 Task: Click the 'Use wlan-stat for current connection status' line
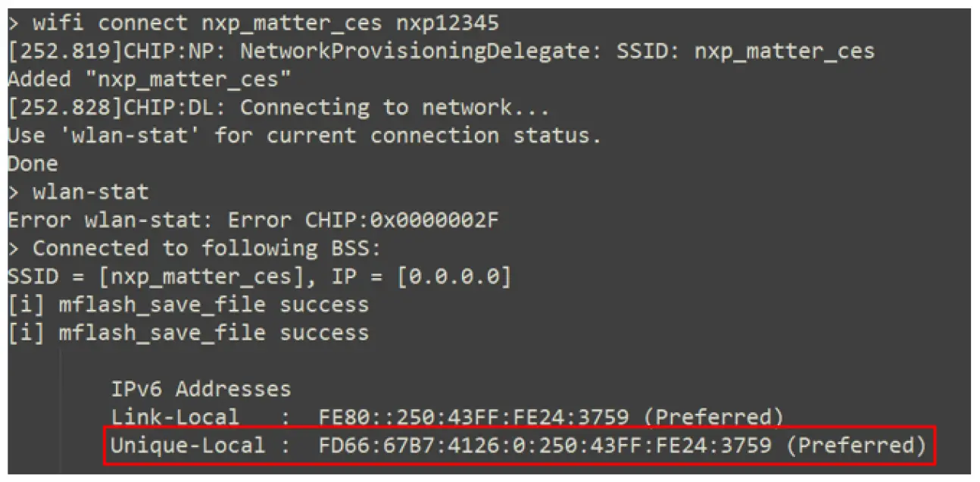pos(304,136)
